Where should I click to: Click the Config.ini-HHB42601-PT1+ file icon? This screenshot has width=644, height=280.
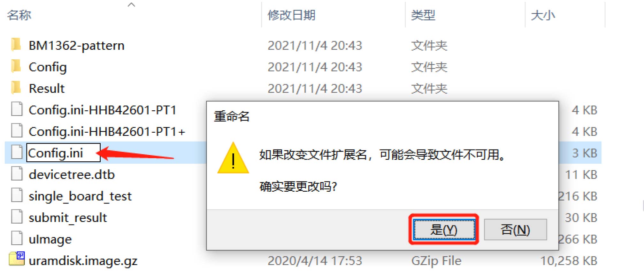[17, 131]
